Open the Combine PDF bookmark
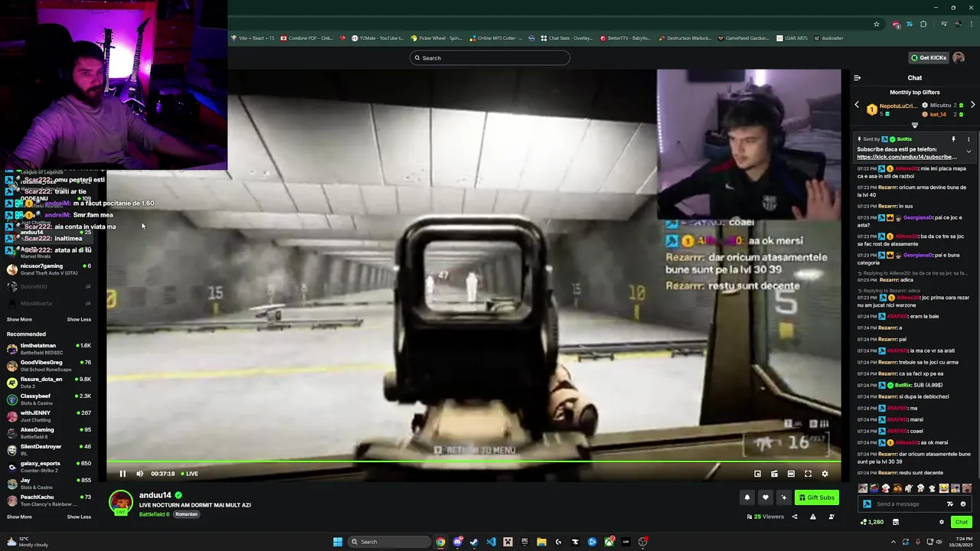The image size is (980, 551). 307,37
